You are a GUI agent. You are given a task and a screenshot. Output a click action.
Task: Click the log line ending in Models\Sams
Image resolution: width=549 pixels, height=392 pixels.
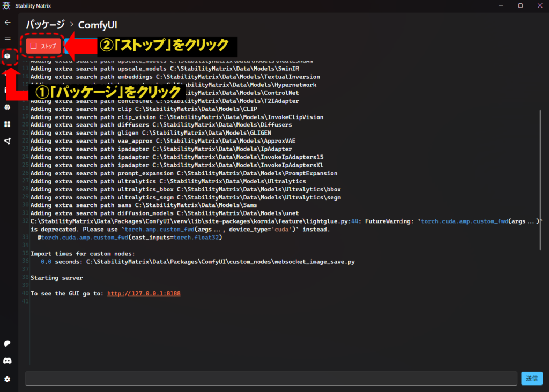tap(144, 205)
